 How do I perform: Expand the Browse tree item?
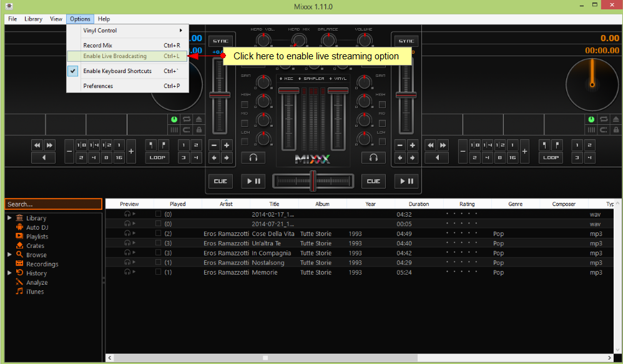(x=9, y=254)
